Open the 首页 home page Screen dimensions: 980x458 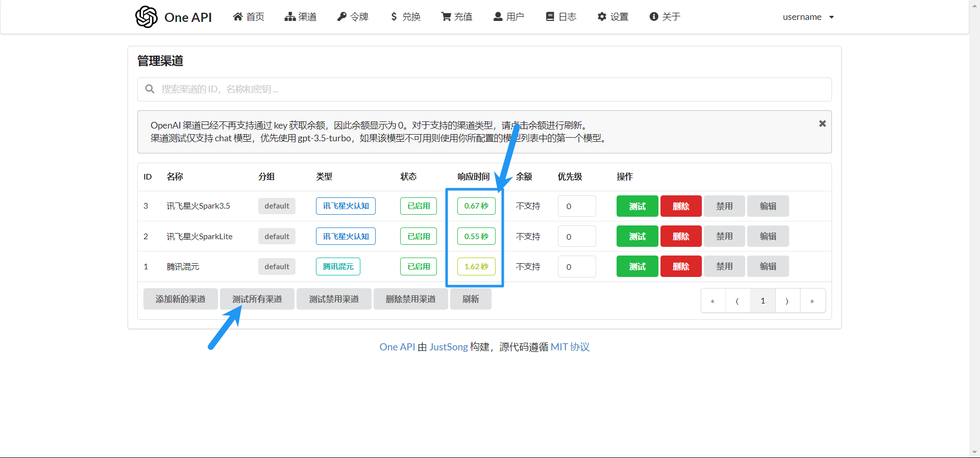[249, 17]
